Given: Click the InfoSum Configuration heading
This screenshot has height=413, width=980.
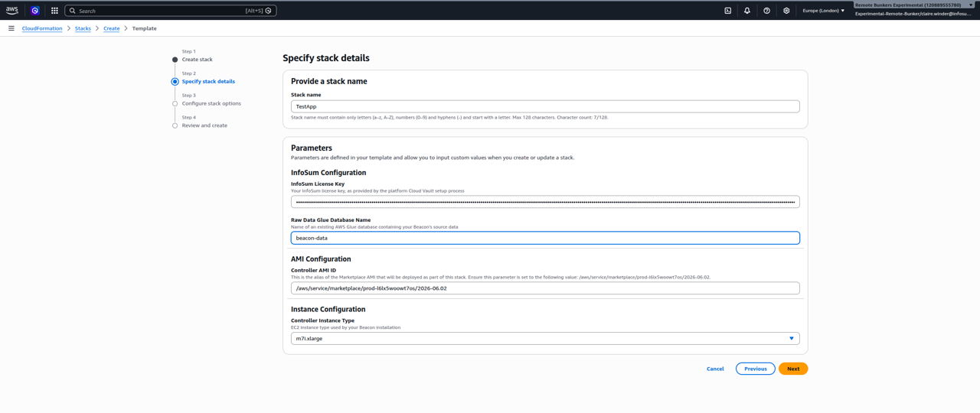Looking at the screenshot, I should coord(328,173).
